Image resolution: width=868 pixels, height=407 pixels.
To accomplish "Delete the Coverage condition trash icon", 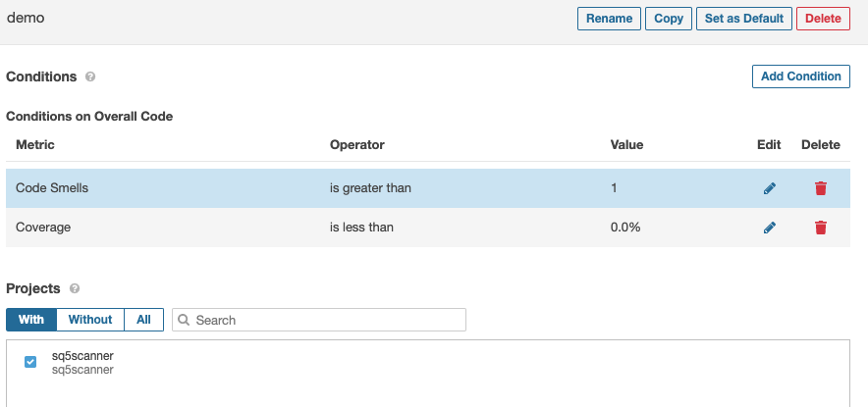I will (x=821, y=228).
